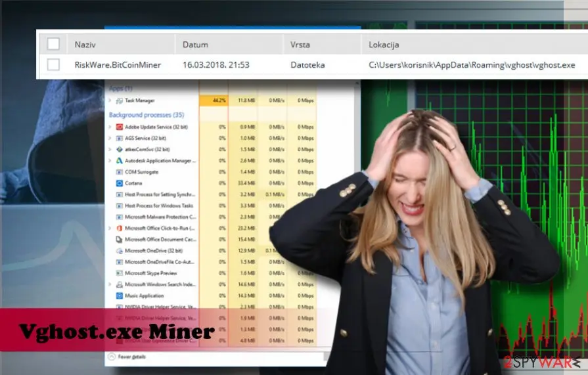Sort by the Datum column header
Image resolution: width=588 pixels, height=375 pixels.
click(195, 45)
